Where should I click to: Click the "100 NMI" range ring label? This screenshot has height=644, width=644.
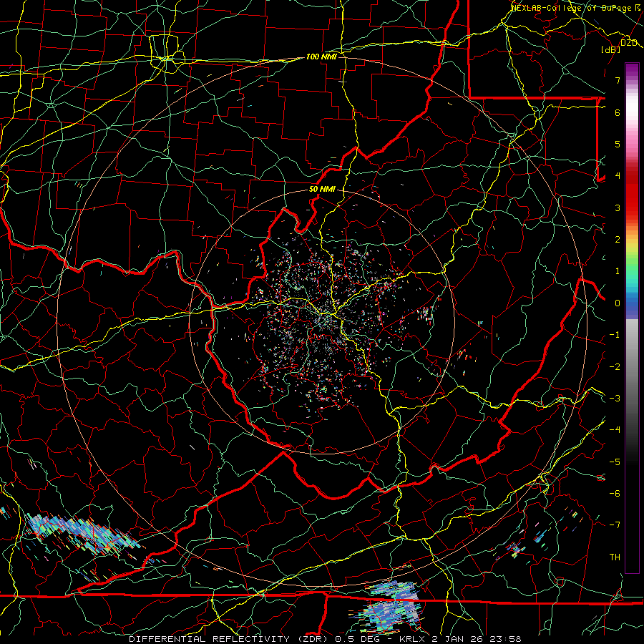coord(321,57)
